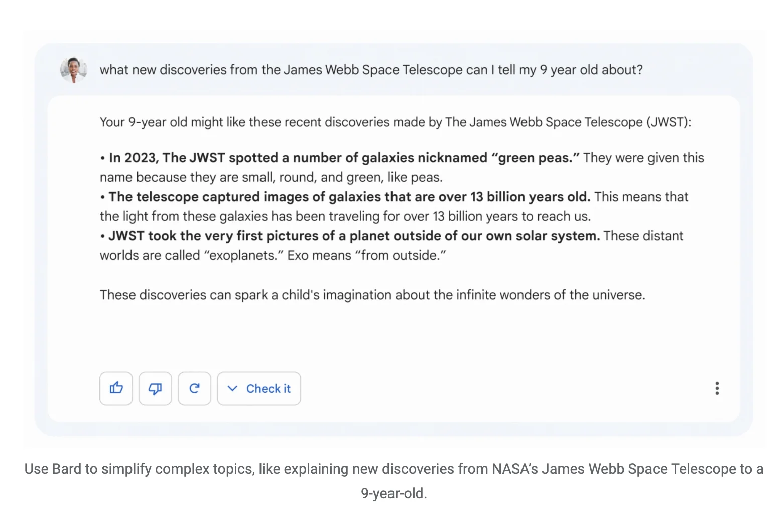The image size is (783, 532).
Task: Click the word 'exoplanets' in the response
Action: pos(243,255)
